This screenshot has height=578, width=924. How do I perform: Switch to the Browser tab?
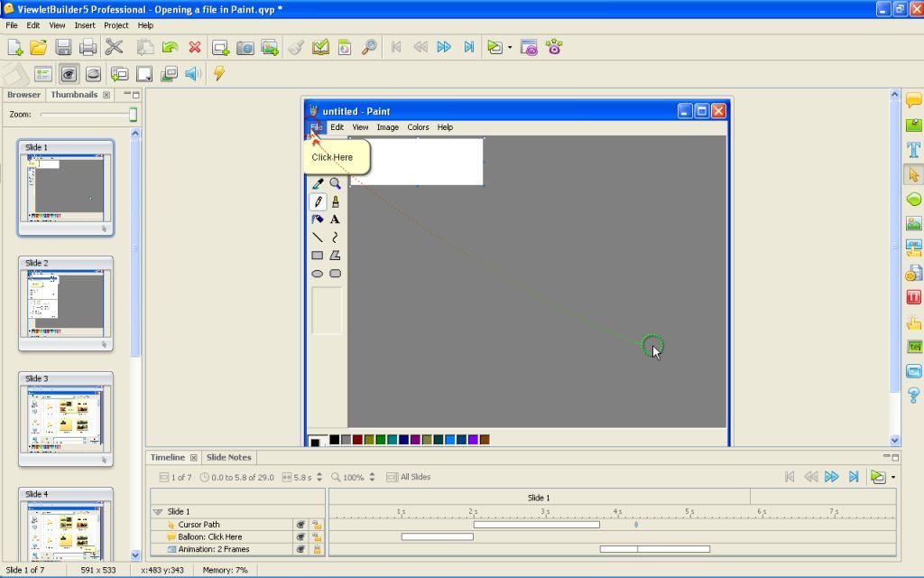click(23, 94)
